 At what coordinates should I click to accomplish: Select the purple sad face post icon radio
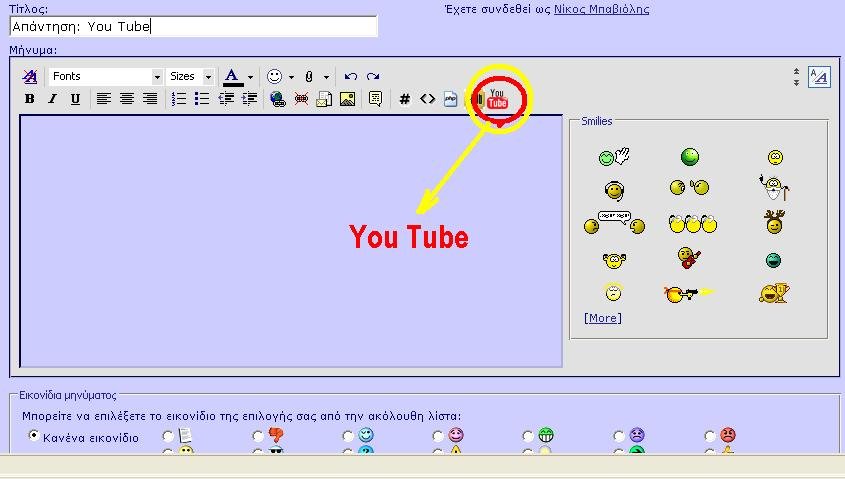pos(619,435)
